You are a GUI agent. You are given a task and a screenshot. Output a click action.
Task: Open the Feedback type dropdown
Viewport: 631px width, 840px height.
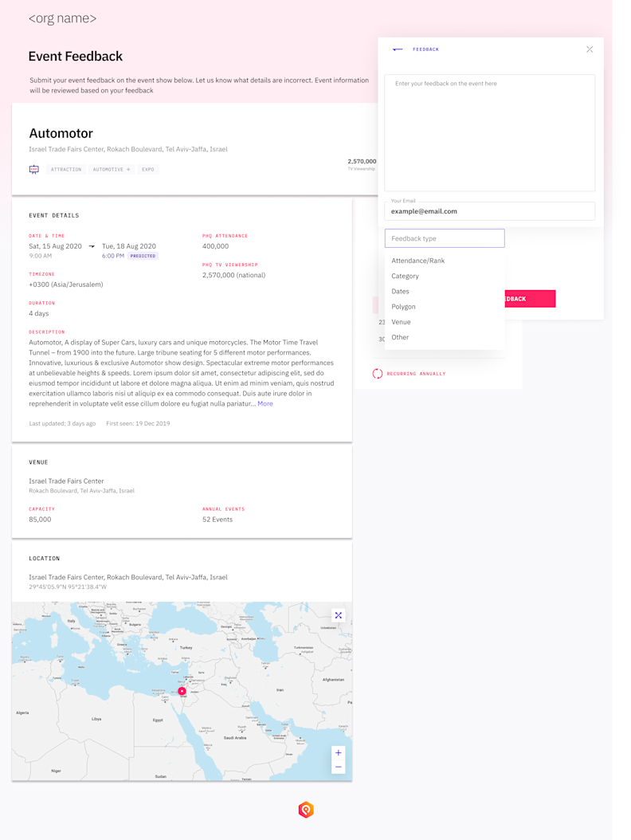click(x=445, y=238)
